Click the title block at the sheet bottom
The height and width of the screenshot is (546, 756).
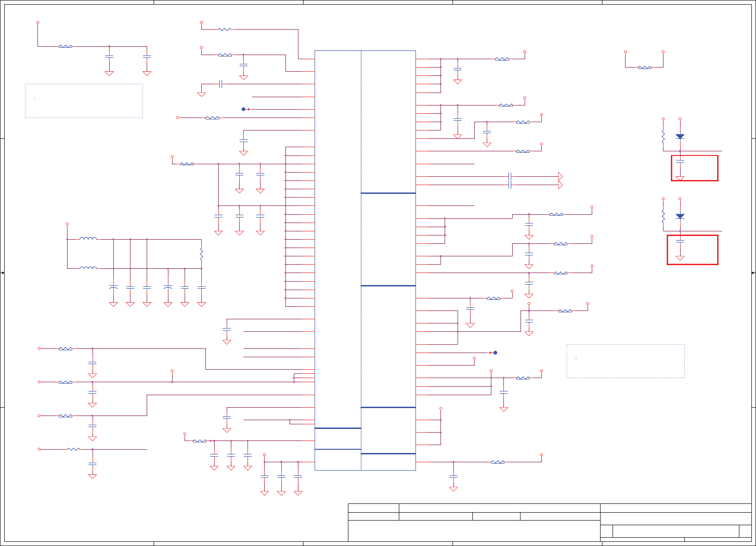click(x=550, y=522)
